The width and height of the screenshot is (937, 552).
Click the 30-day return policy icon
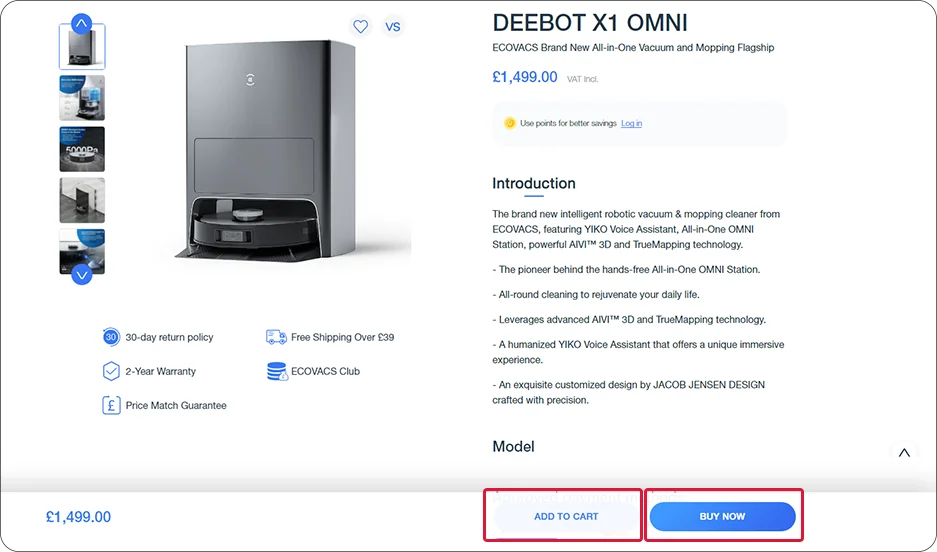[111, 337]
